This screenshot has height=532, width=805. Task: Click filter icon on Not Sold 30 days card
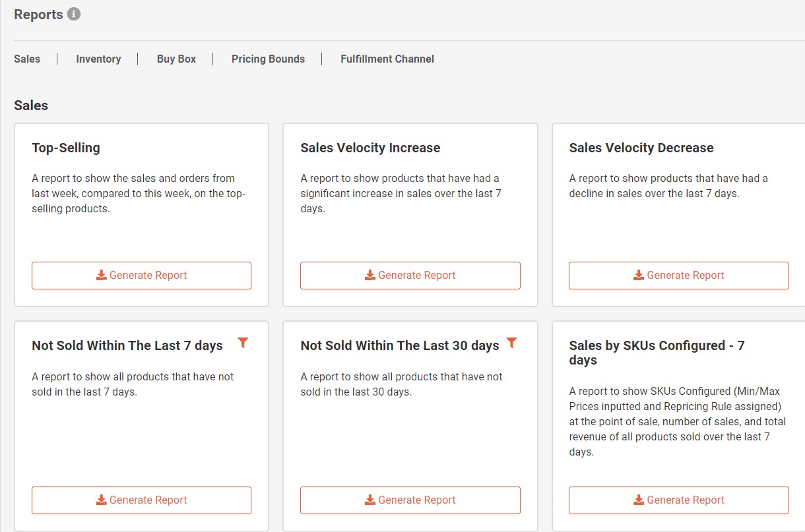coord(511,343)
